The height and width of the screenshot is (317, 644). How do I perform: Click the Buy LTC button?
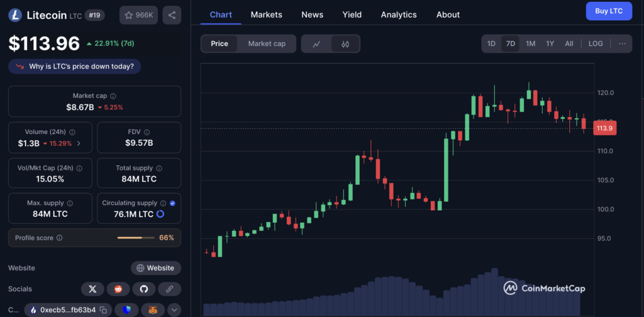point(609,11)
